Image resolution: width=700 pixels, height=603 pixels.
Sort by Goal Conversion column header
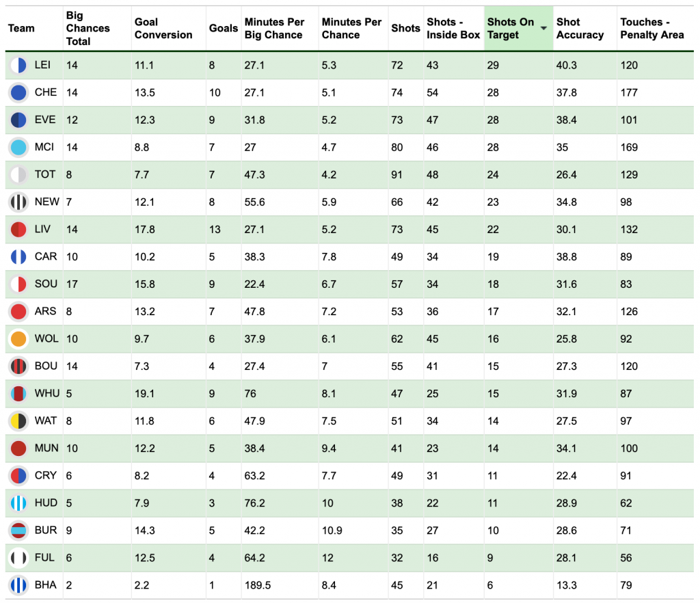pos(163,28)
